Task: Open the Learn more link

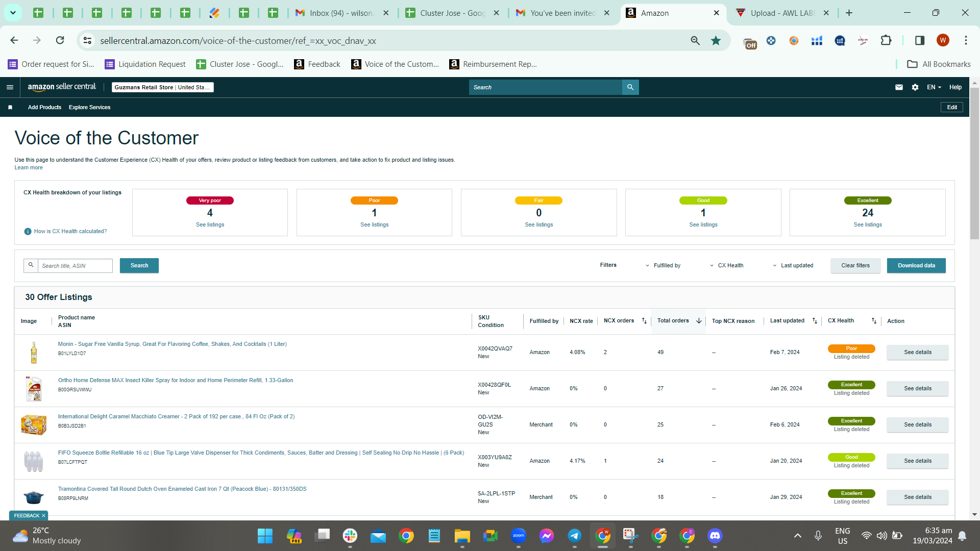Action: 29,167
